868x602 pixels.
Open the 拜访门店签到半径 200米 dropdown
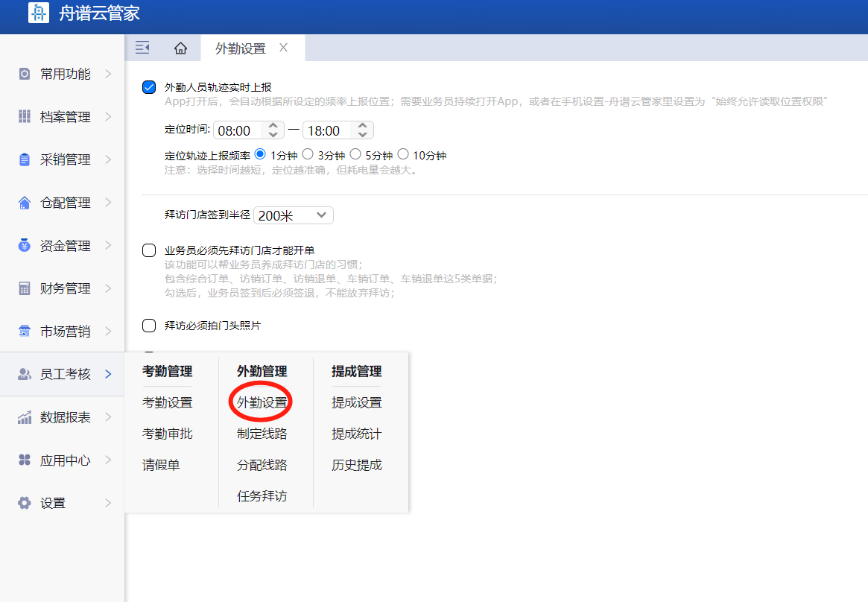(294, 215)
